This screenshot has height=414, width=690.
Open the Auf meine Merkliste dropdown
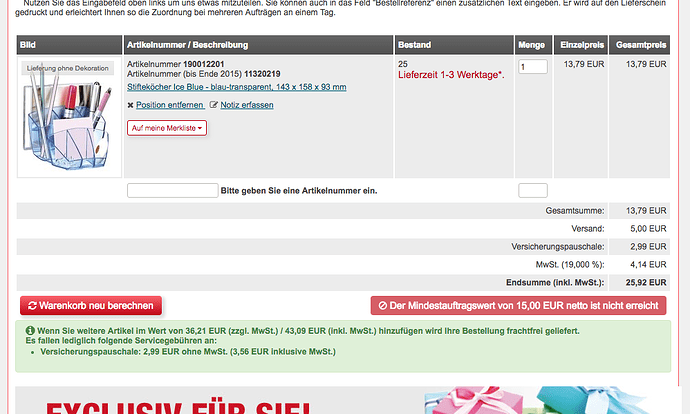click(164, 128)
